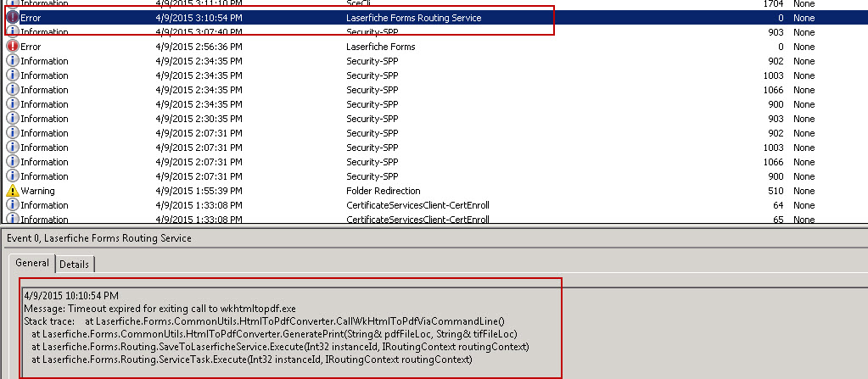The image size is (868, 379).
Task: Click the yellow warning icon for Folder Redirection
Action: pos(12,191)
